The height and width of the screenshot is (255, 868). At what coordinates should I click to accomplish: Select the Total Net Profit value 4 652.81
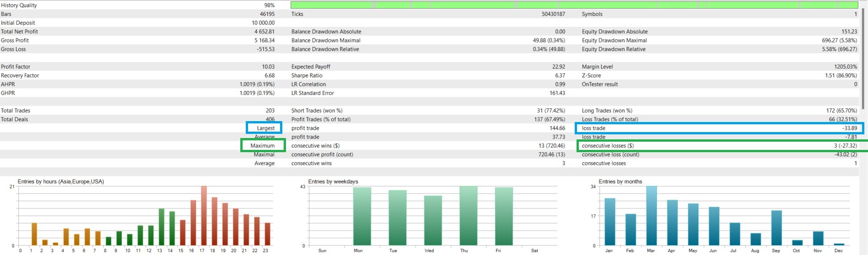[x=265, y=32]
